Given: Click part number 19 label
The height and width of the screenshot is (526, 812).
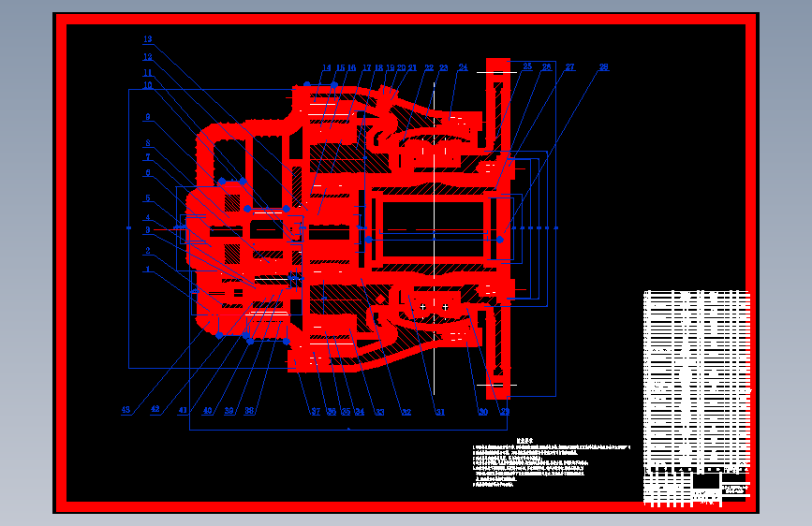Looking at the screenshot, I should [x=390, y=67].
